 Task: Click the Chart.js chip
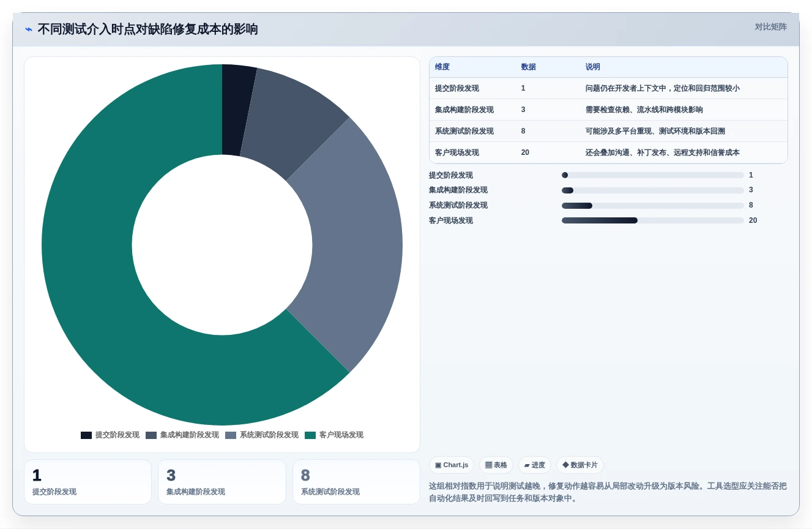pyautogui.click(x=452, y=465)
